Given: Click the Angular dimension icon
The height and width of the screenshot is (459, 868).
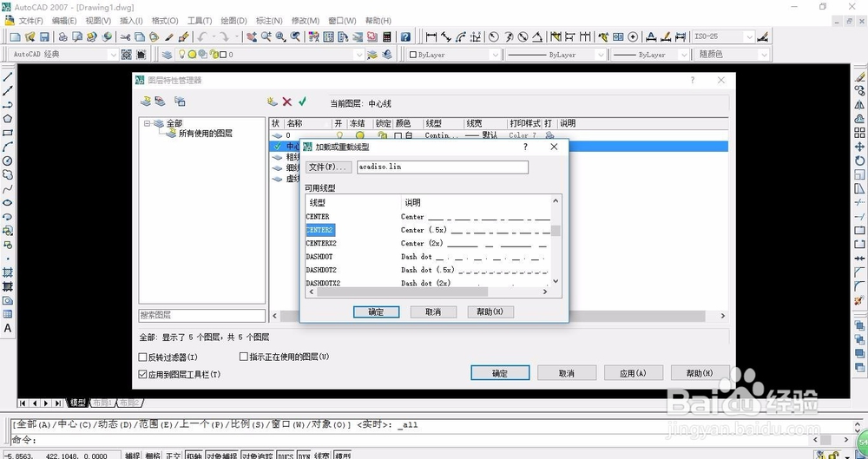Looking at the screenshot, I should pyautogui.click(x=537, y=37).
